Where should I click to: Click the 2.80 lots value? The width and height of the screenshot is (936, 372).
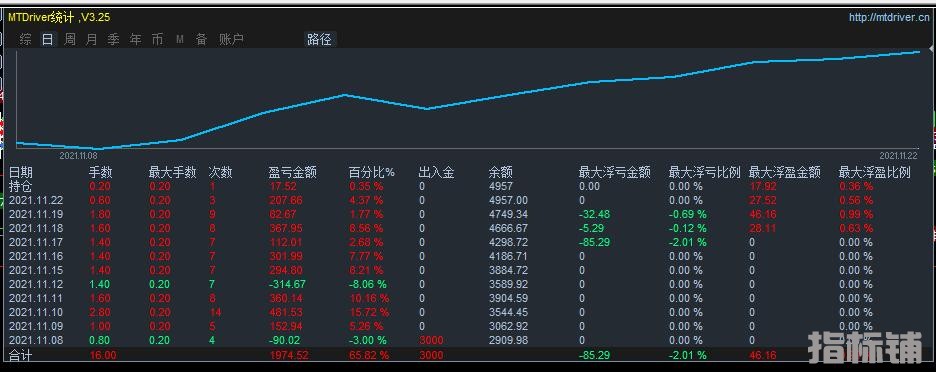click(x=100, y=312)
